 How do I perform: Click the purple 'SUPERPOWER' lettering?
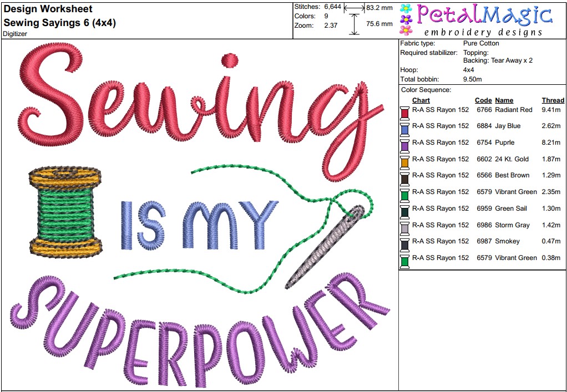[200, 329]
